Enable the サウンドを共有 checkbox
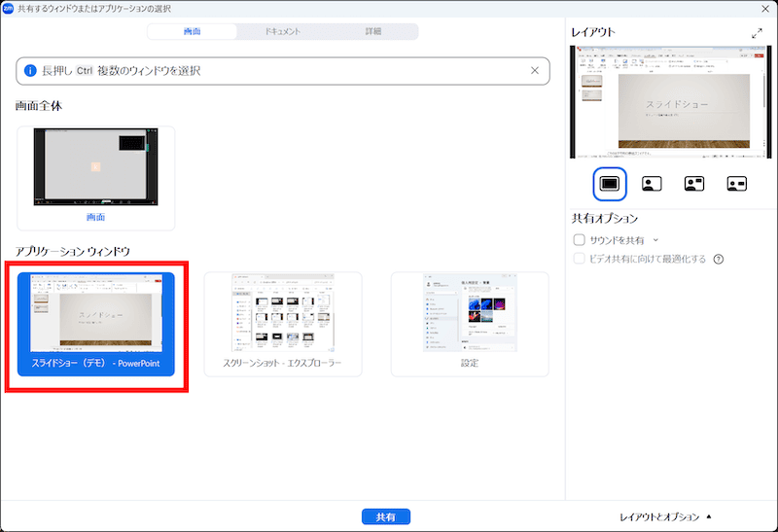The height and width of the screenshot is (532, 778). pos(580,239)
